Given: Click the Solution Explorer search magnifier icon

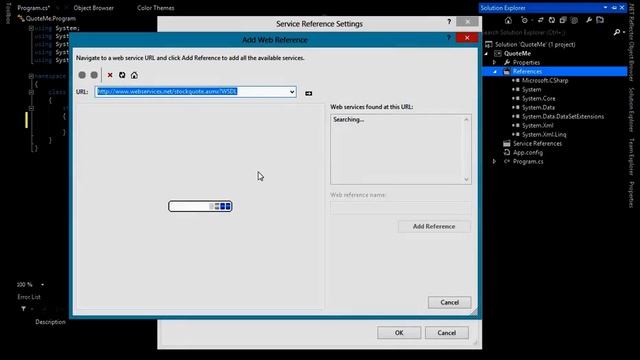Looking at the screenshot, I should [617, 32].
